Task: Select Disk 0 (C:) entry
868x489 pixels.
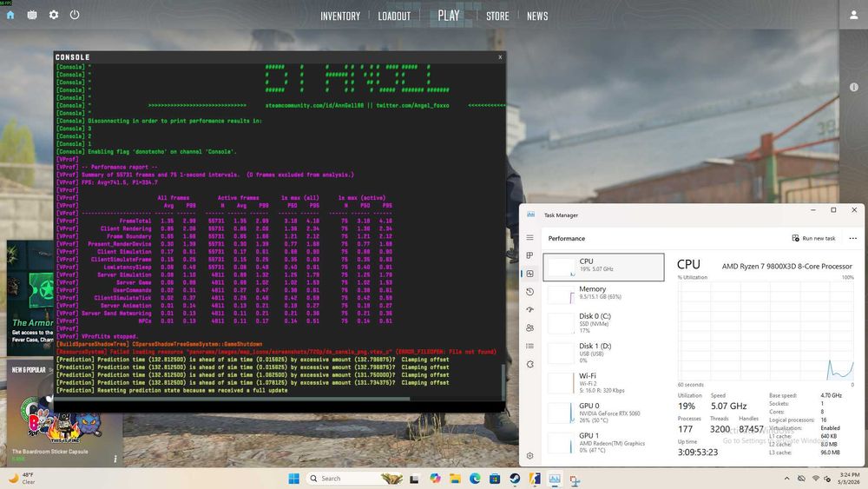Action: click(x=603, y=323)
